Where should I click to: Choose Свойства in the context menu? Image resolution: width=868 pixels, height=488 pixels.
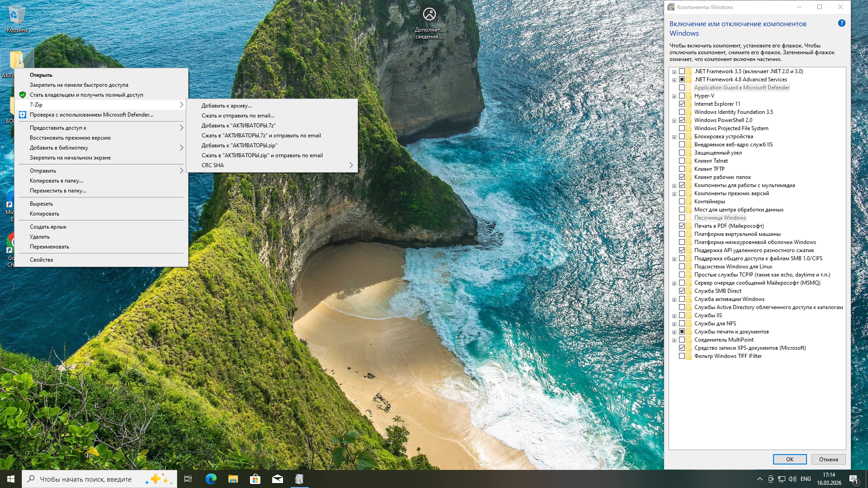pos(41,260)
